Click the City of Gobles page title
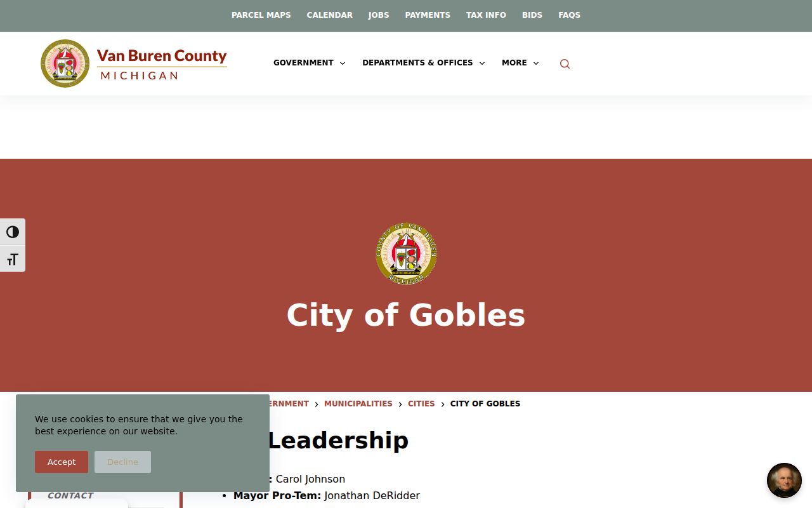Viewport: 812px width, 508px height. (x=406, y=316)
